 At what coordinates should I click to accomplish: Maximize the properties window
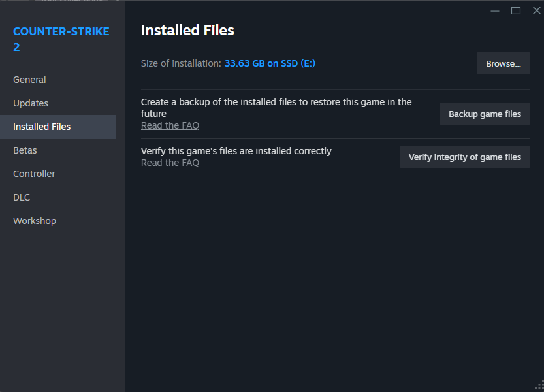tap(516, 10)
